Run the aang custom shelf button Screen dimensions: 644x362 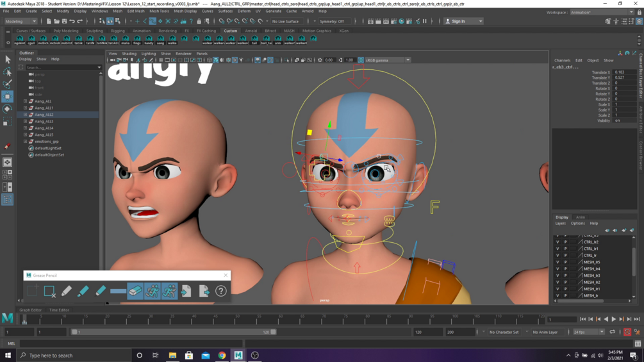(x=161, y=39)
